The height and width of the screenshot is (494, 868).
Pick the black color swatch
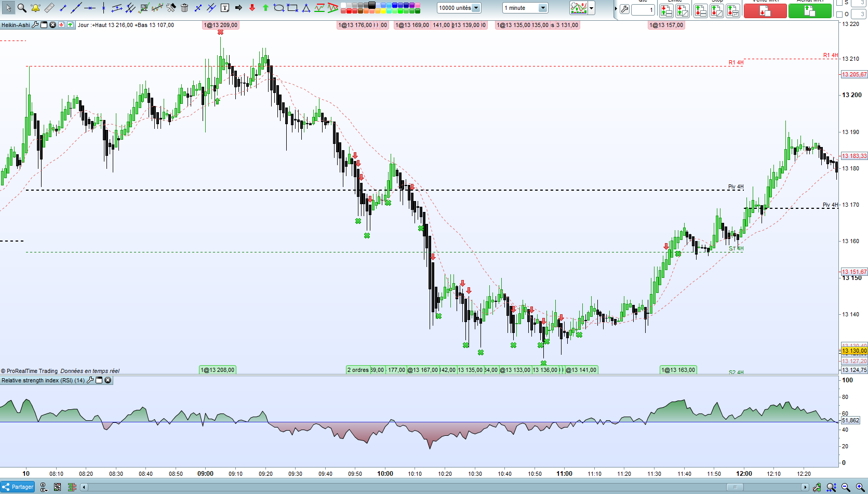pos(371,5)
